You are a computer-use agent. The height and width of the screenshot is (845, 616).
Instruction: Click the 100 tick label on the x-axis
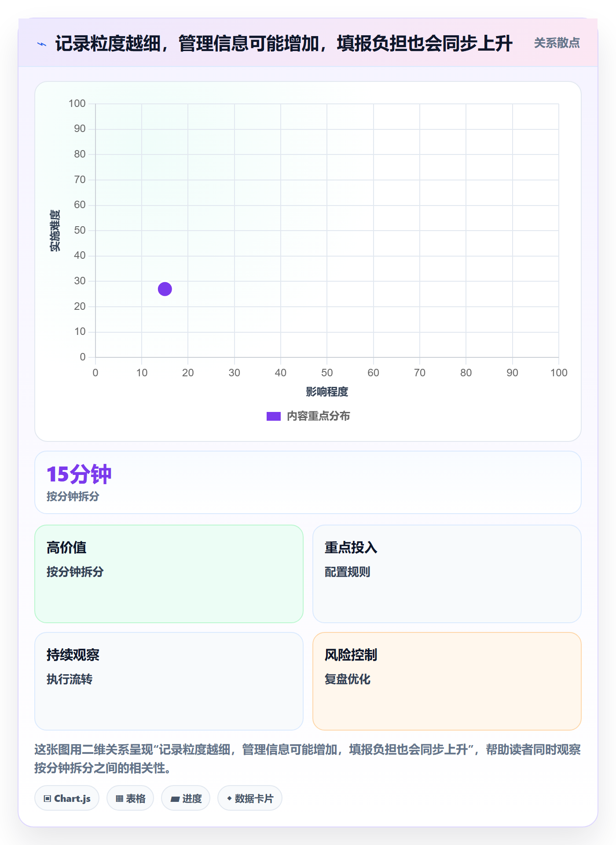tap(559, 373)
